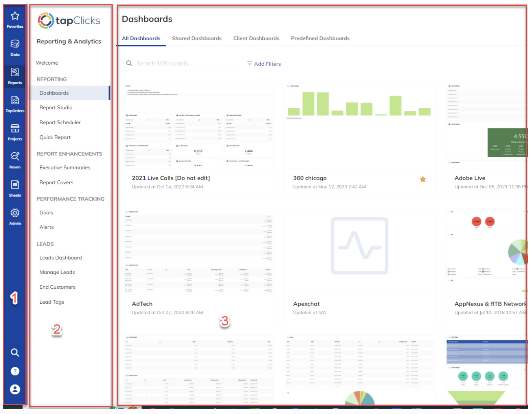The image size is (532, 414).
Task: Open 2021 Live Calls dashboard thumbnail
Action: click(x=198, y=125)
